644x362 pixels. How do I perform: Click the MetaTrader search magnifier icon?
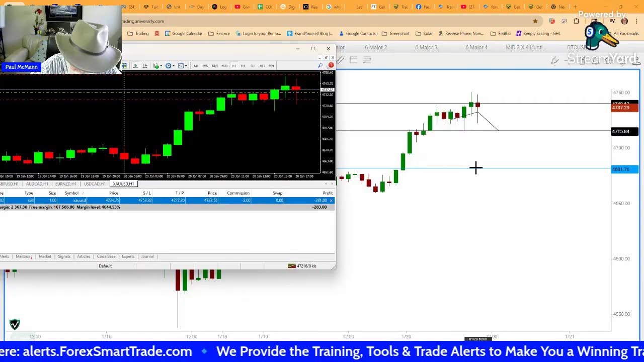point(320,66)
